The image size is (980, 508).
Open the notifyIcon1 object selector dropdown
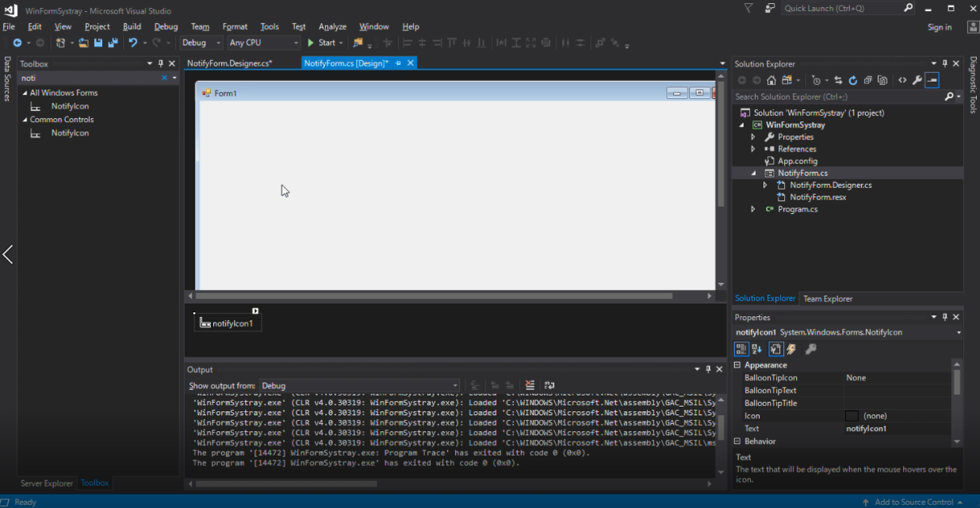tap(959, 333)
